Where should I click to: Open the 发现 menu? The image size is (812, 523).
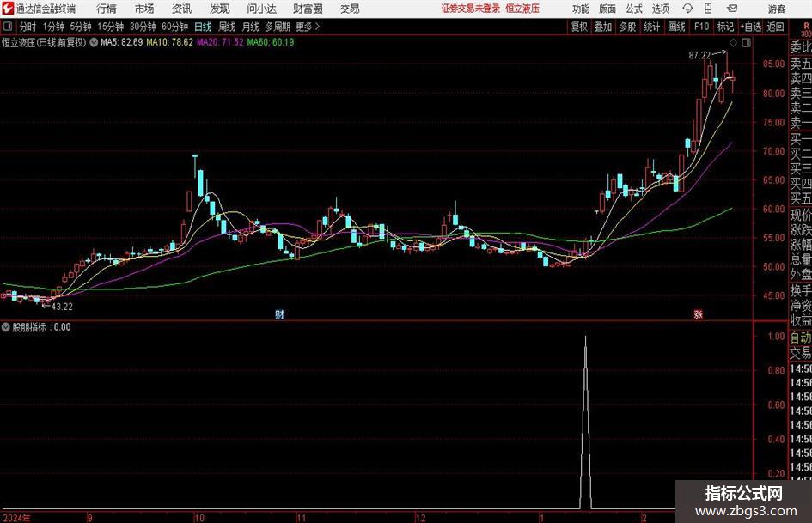tap(220, 9)
